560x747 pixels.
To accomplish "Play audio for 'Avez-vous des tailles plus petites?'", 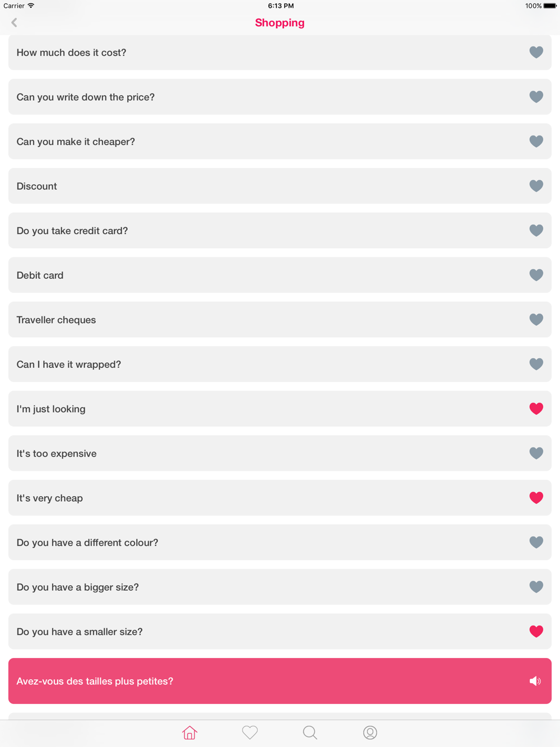I will coord(535,681).
